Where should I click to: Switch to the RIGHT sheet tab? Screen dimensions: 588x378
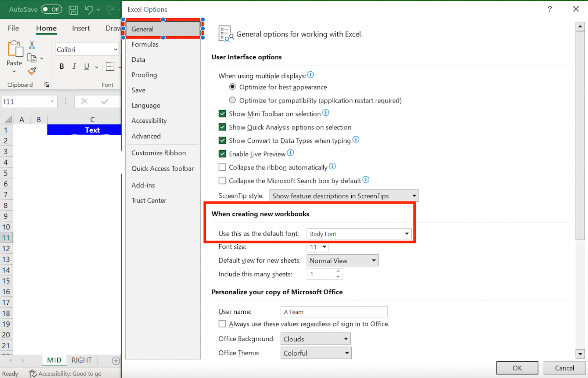[x=82, y=360]
